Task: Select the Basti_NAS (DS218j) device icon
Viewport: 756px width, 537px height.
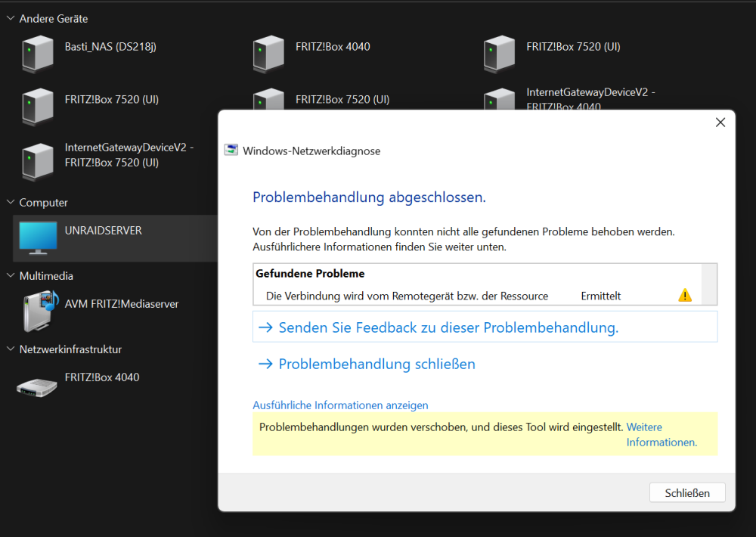Action: [38, 54]
